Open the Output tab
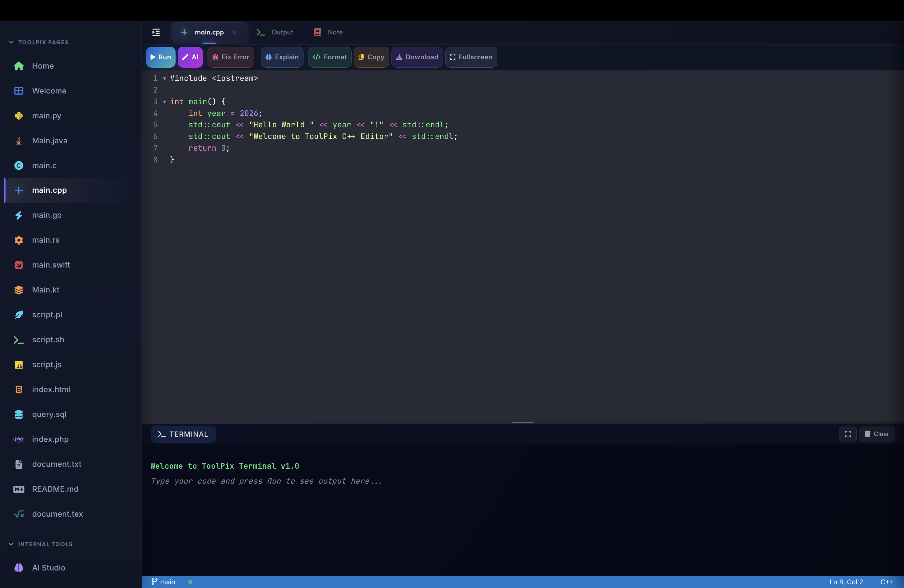Viewport: 904px width, 588px height. [275, 32]
